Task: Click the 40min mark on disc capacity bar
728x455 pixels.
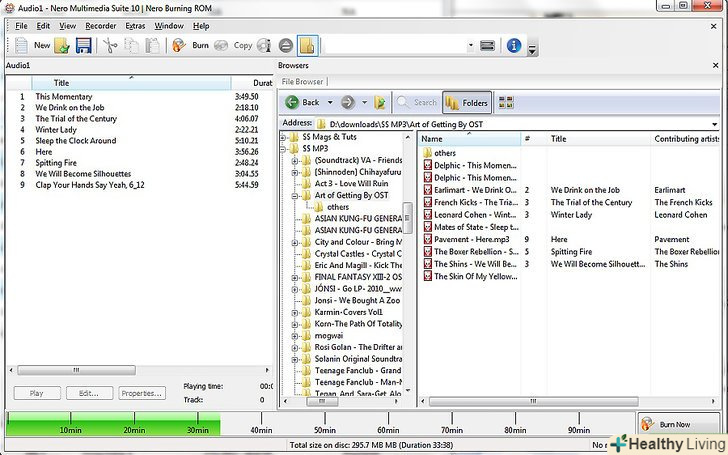Action: coord(261,429)
